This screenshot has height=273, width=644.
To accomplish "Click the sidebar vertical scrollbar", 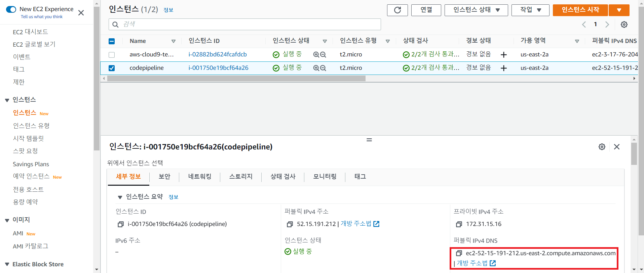I will point(97,79).
